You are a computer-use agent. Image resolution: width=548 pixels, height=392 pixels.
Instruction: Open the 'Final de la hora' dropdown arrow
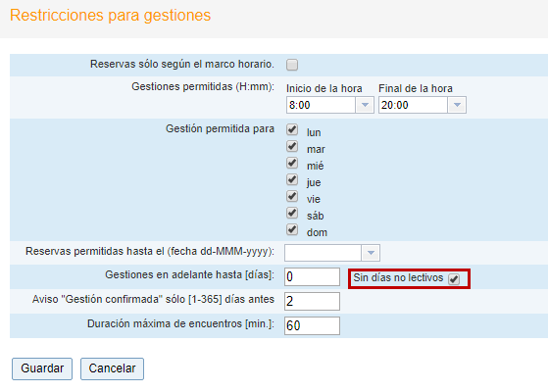457,105
